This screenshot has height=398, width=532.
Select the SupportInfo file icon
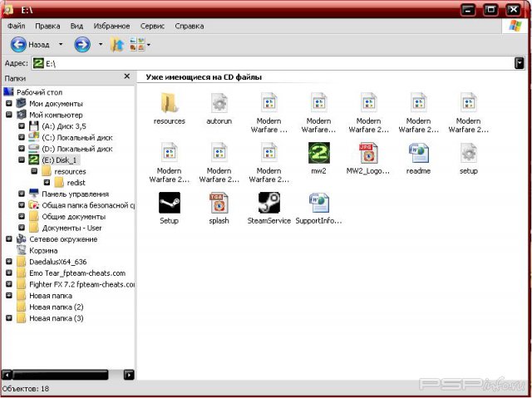pyautogui.click(x=318, y=203)
